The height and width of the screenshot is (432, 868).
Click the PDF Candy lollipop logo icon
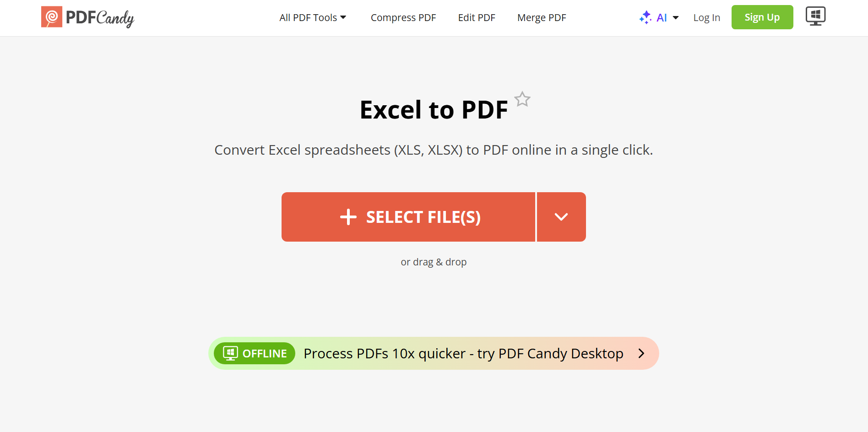click(52, 17)
